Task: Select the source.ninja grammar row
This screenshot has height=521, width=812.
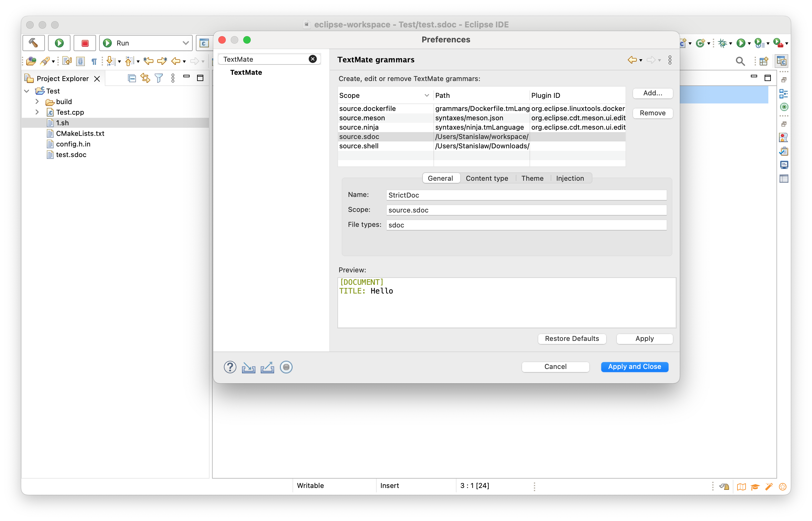Action: point(481,127)
